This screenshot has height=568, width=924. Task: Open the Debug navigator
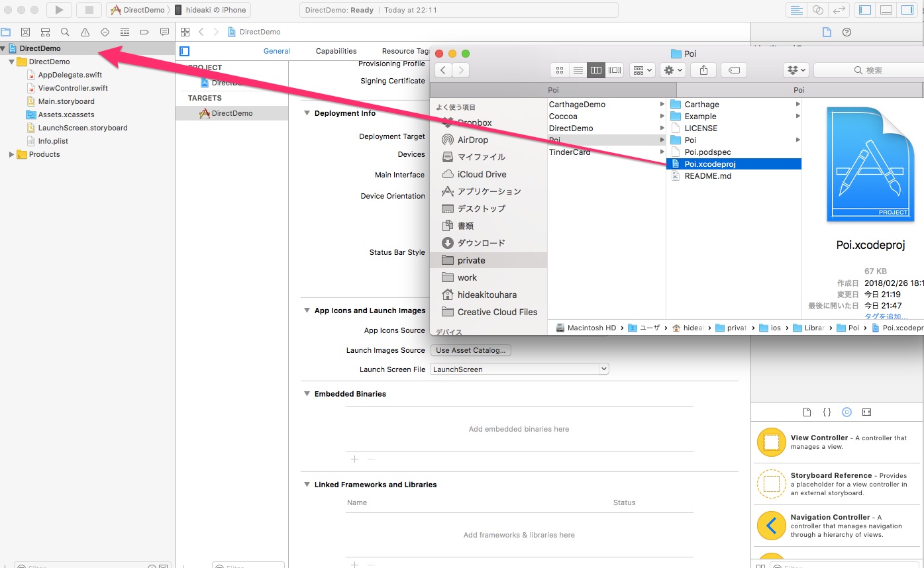[x=125, y=32]
